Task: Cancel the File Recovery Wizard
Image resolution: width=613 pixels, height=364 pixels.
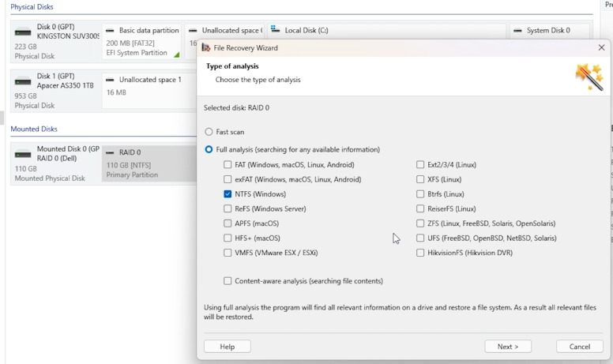Action: 579,347
